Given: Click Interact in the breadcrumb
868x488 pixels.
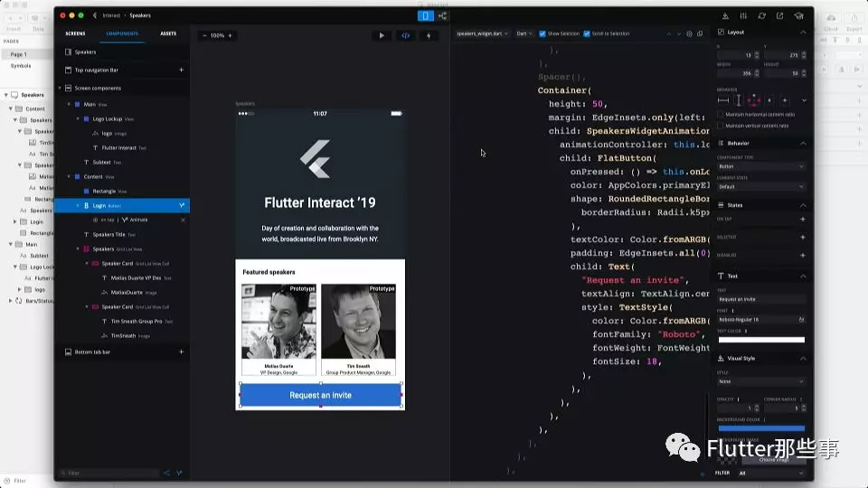Looking at the screenshot, I should coord(111,15).
